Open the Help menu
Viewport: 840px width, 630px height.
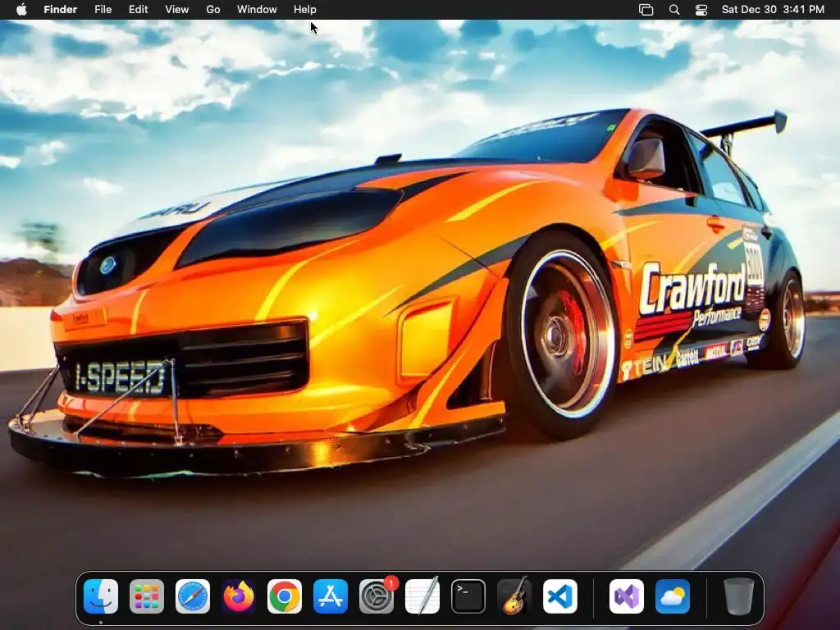pos(305,9)
